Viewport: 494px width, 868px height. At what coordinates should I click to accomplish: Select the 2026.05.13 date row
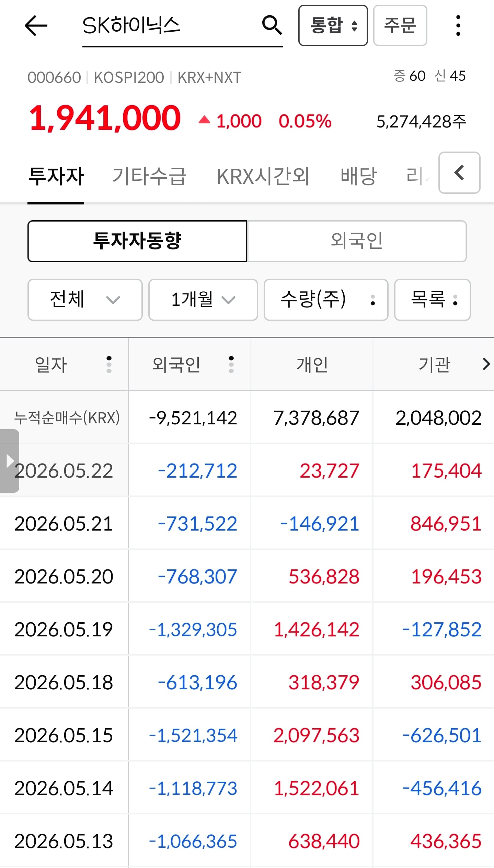click(x=64, y=841)
